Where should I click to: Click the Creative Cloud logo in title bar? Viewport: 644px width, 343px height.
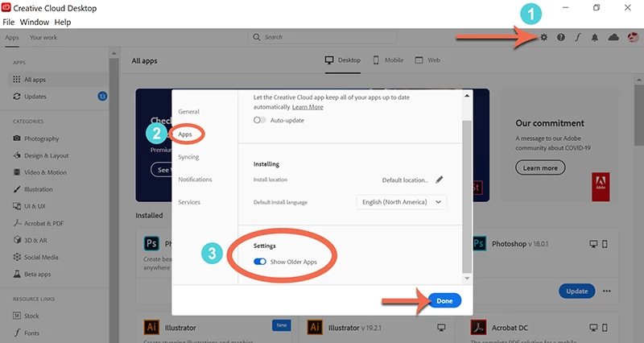pos(6,7)
